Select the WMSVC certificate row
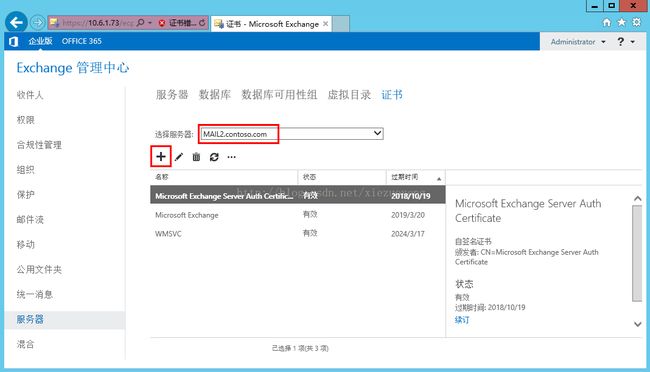650x372 pixels. tap(298, 233)
